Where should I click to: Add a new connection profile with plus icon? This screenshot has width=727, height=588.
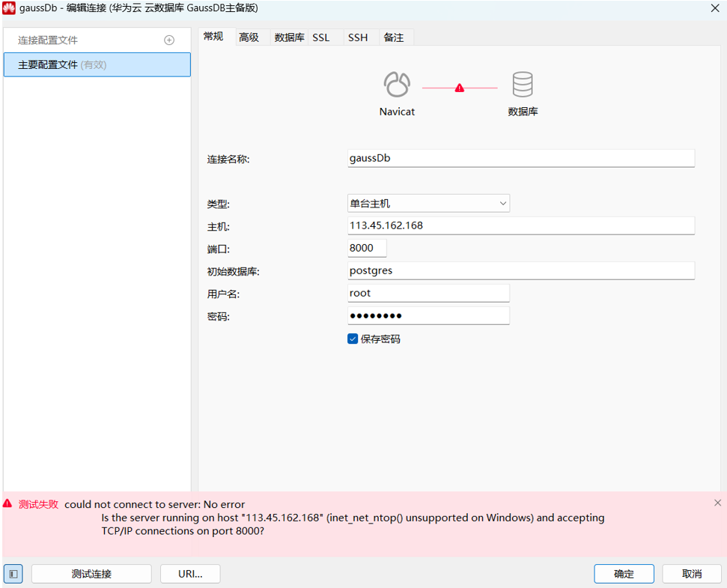click(x=169, y=40)
